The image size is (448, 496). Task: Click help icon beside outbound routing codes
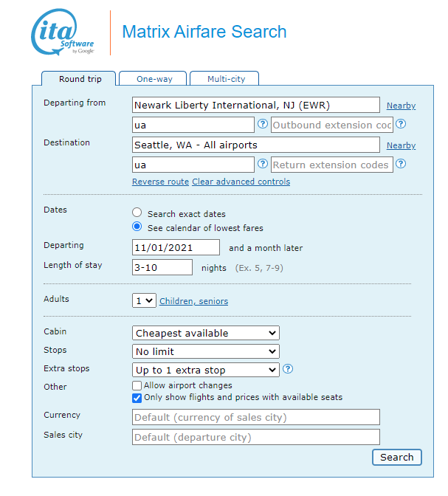(x=262, y=125)
